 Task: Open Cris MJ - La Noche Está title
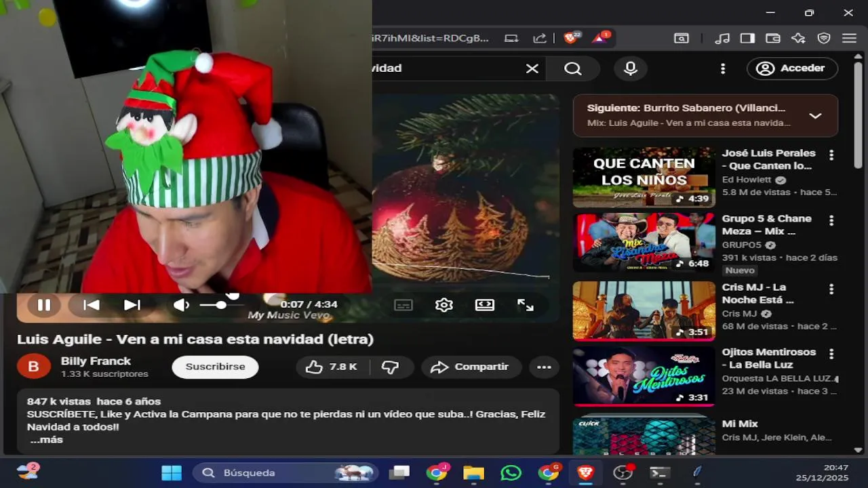pos(758,293)
